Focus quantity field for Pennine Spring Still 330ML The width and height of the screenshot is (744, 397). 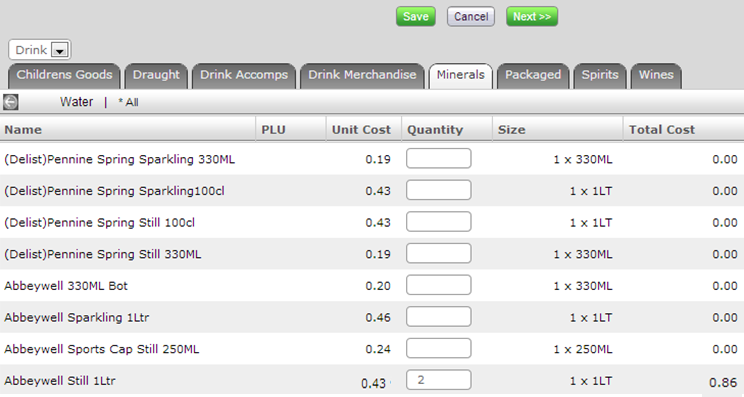click(438, 254)
